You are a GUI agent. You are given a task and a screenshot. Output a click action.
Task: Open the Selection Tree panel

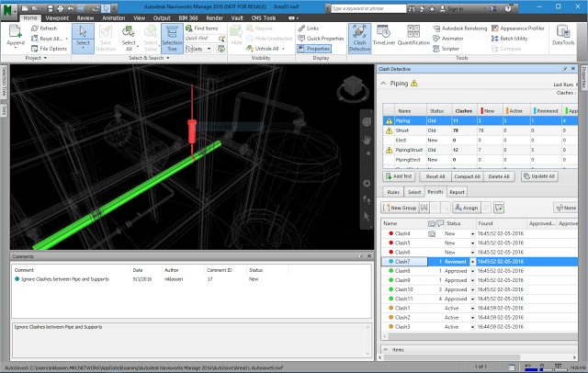coord(172,39)
